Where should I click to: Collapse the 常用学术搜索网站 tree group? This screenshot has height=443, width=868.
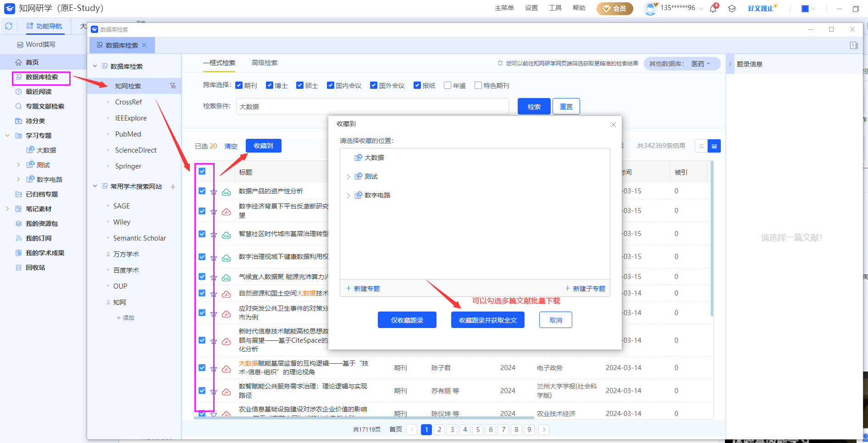point(95,186)
